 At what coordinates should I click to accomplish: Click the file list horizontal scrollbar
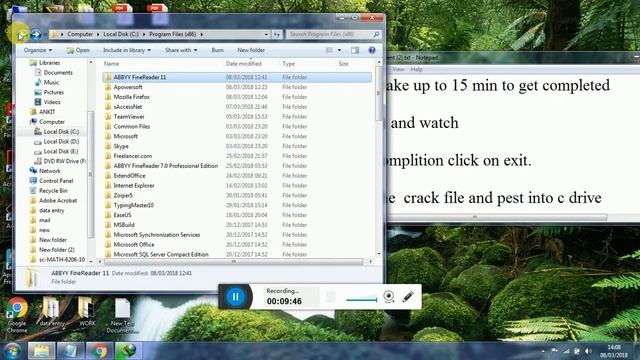pyautogui.click(x=233, y=262)
